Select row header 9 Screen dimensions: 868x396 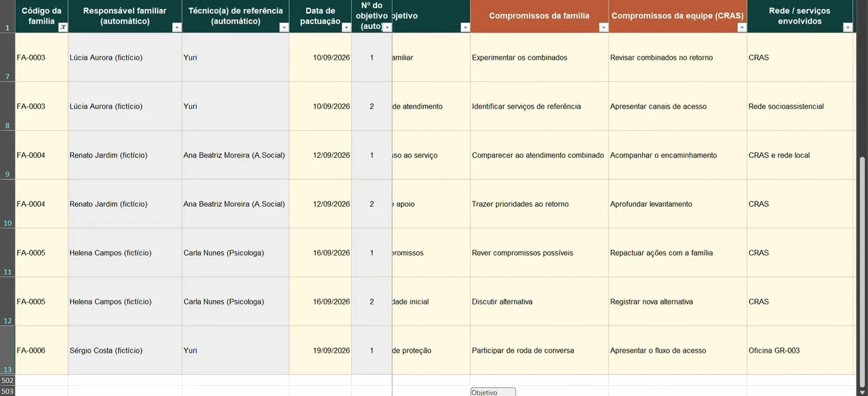(7, 155)
